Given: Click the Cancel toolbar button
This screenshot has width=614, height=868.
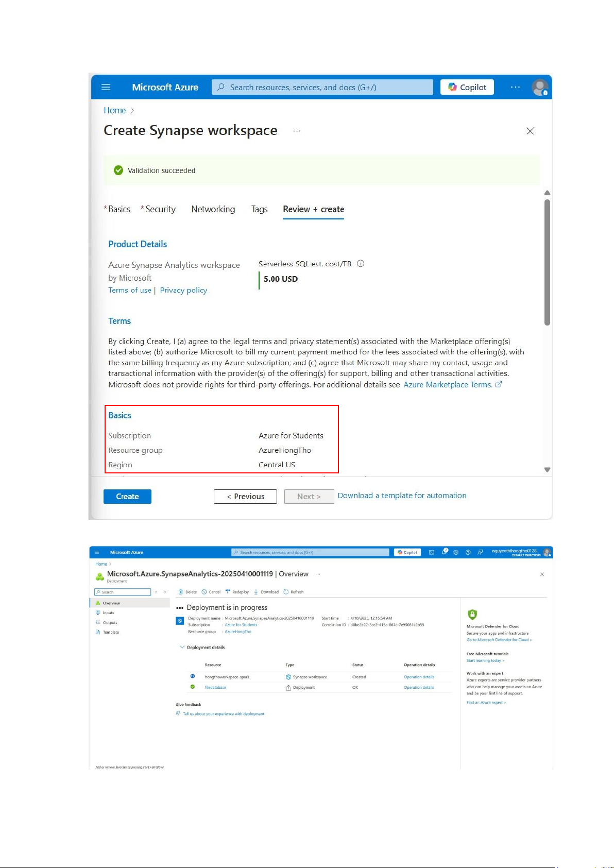Looking at the screenshot, I should pyautogui.click(x=211, y=592).
